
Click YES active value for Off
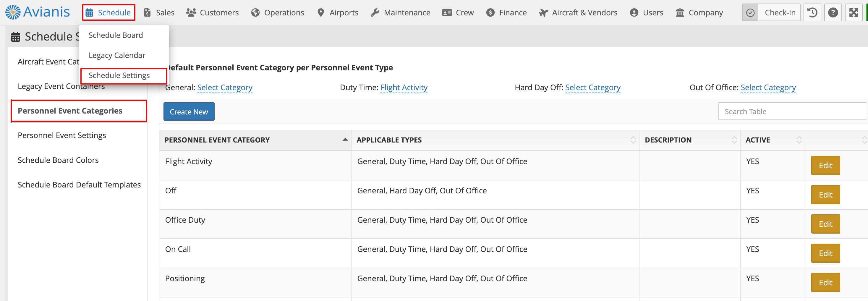(x=752, y=191)
